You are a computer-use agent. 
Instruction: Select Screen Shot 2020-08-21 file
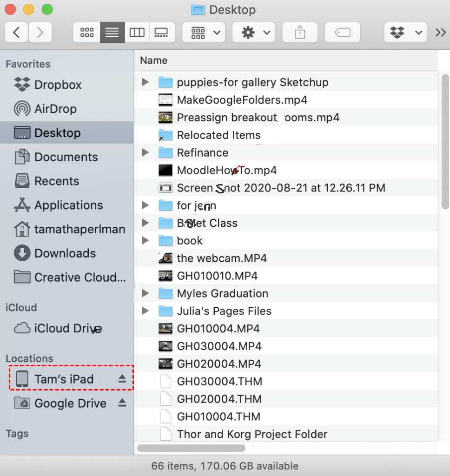(x=286, y=188)
